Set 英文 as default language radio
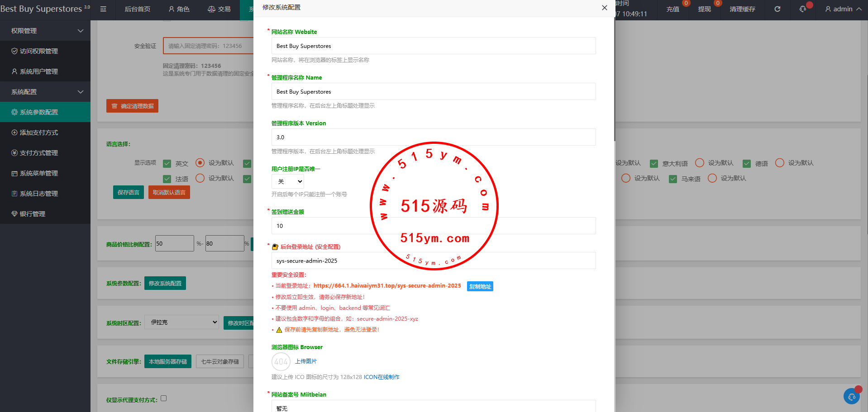The image size is (868, 412). (200, 163)
